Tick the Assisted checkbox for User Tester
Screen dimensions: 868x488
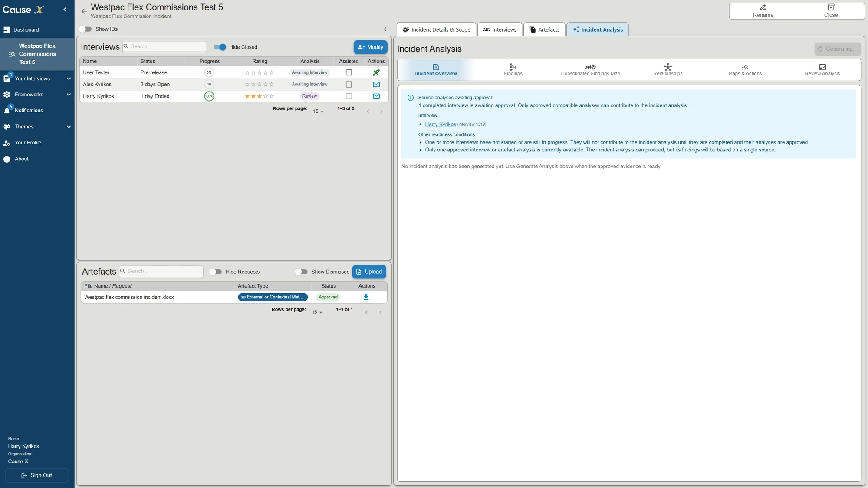click(349, 72)
